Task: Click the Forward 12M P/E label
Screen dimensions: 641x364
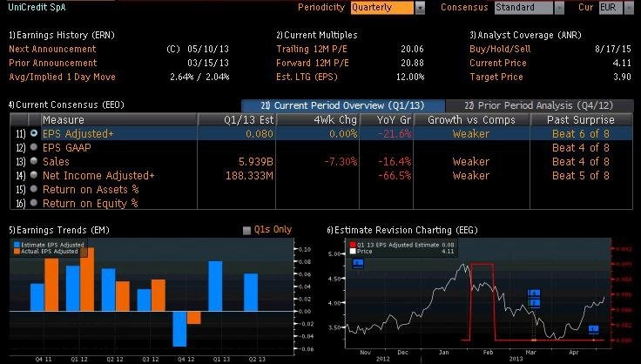Action: [313, 63]
